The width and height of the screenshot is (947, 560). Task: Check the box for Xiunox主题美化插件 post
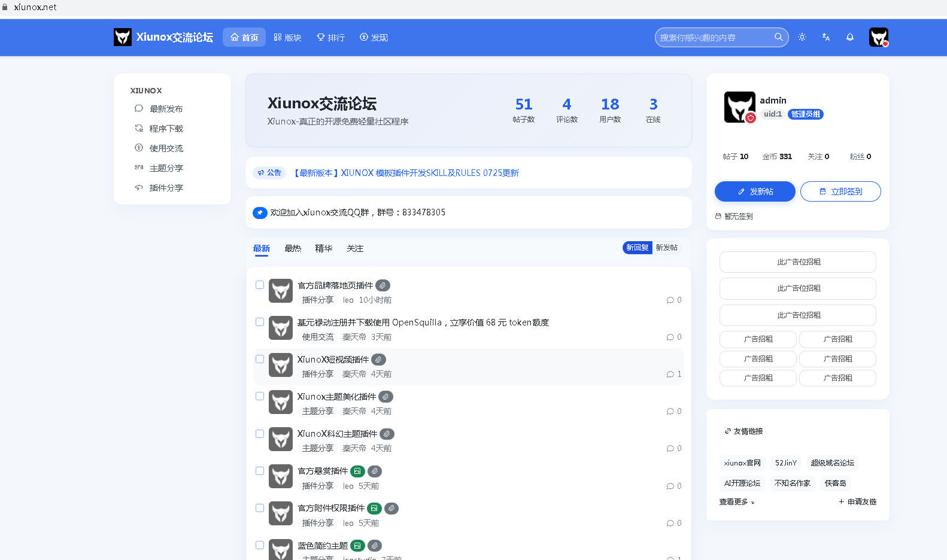(x=260, y=396)
